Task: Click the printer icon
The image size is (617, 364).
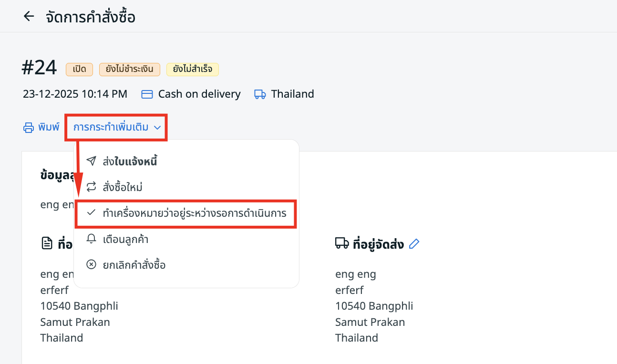Action: (x=29, y=128)
